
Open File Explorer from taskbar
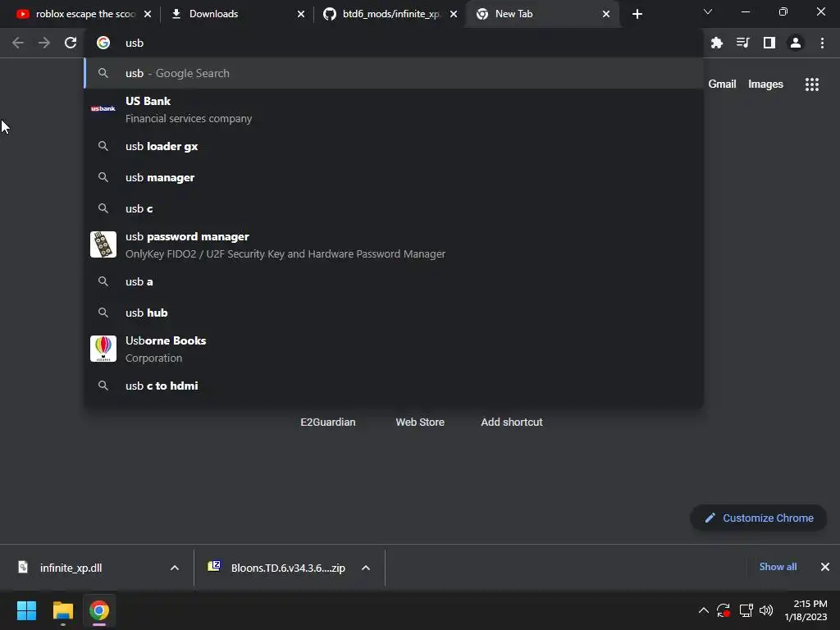pyautogui.click(x=62, y=610)
